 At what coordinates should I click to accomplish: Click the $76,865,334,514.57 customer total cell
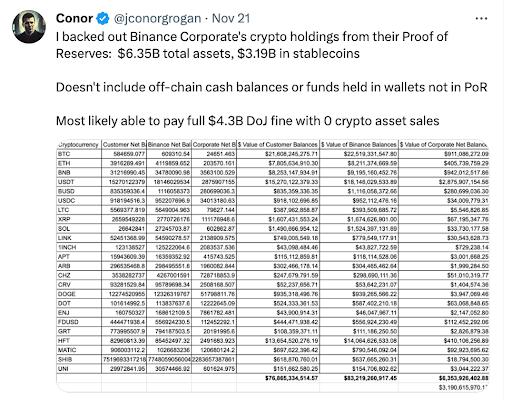292,378
